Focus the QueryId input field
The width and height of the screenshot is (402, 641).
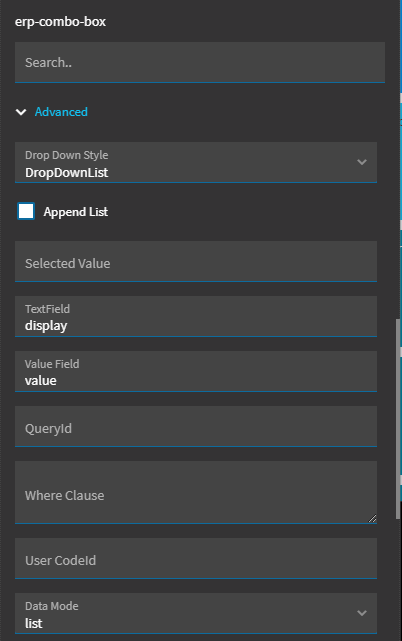tap(196, 426)
